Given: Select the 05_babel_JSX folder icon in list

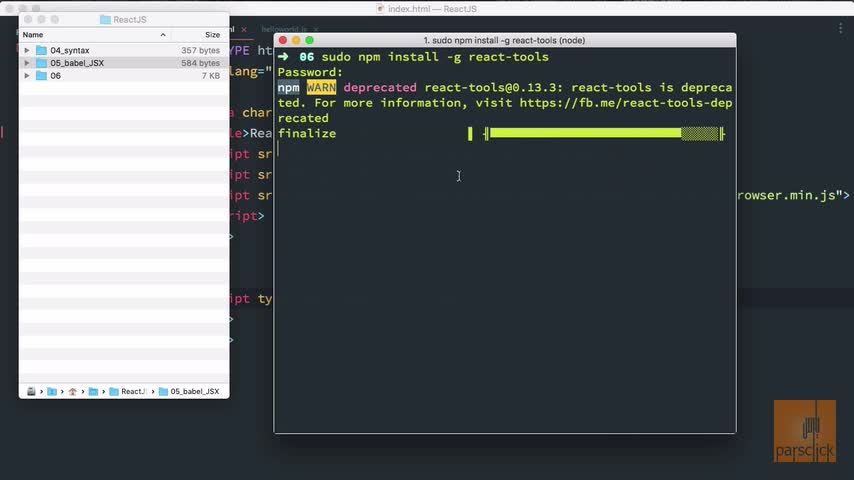Looking at the screenshot, I should click(41, 63).
